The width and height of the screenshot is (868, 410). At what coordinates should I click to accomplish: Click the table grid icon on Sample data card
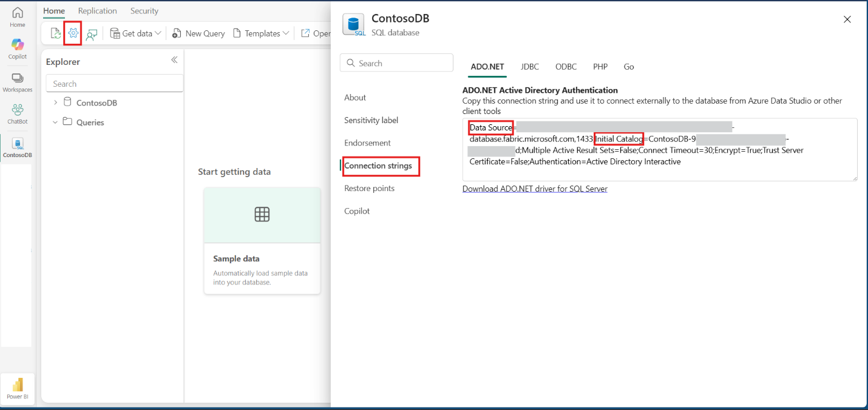tap(262, 214)
